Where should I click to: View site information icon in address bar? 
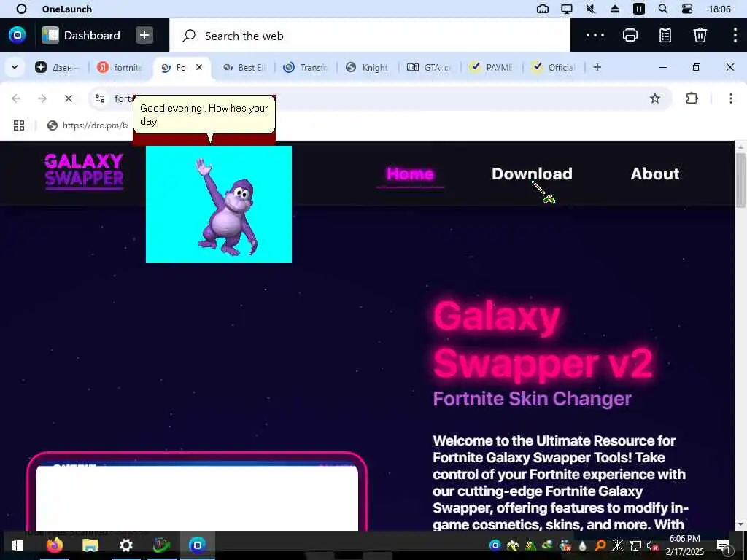tap(100, 98)
